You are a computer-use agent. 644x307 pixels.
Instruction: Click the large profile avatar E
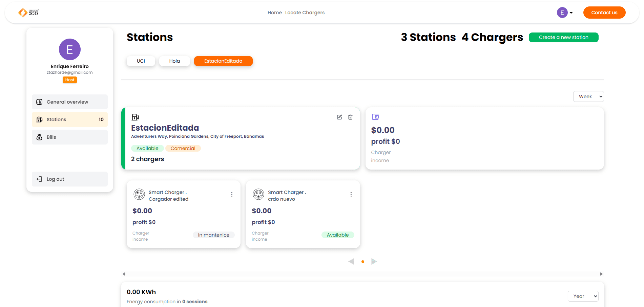tap(70, 49)
